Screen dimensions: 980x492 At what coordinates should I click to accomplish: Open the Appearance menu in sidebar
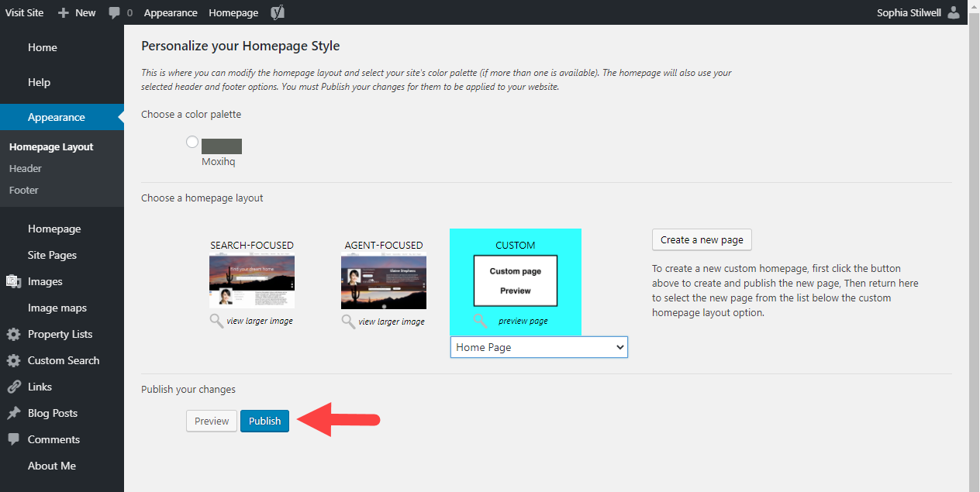coord(57,117)
